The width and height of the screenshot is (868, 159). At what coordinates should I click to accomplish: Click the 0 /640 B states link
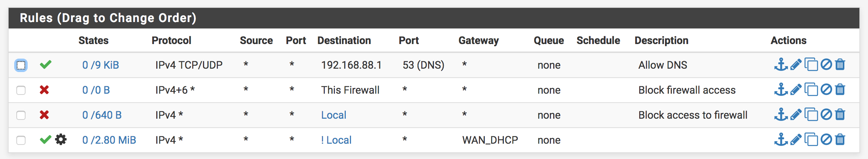(102, 115)
